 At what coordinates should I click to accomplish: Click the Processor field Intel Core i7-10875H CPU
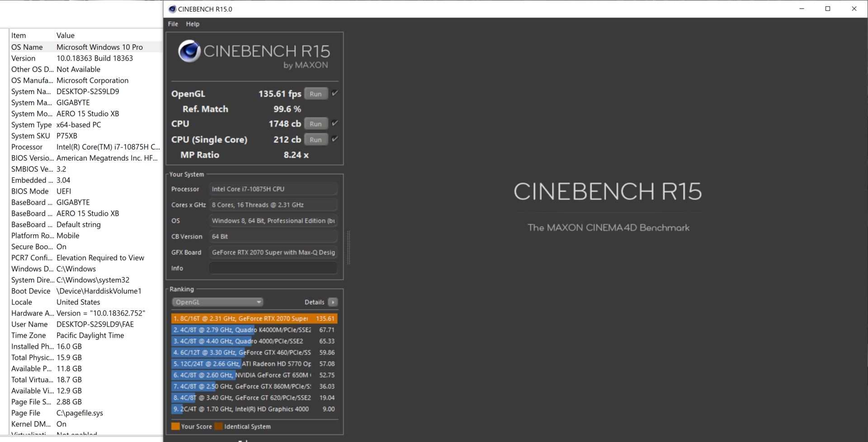point(273,189)
